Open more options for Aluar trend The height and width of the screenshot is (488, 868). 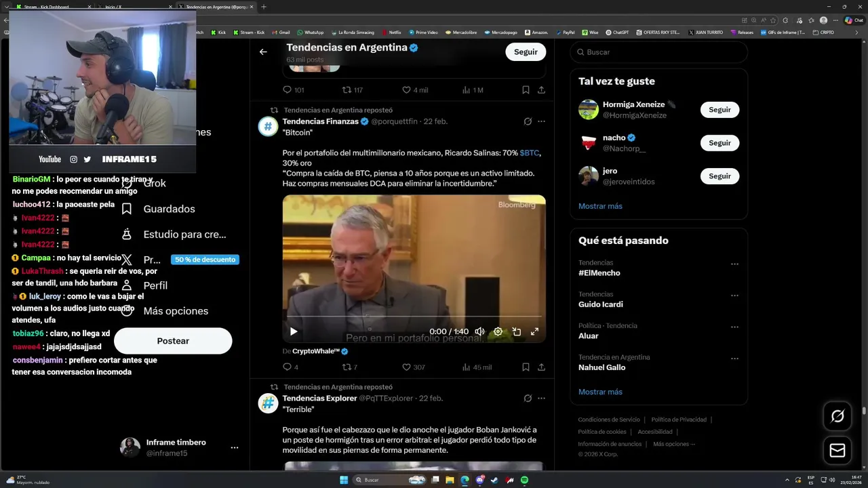point(734,327)
